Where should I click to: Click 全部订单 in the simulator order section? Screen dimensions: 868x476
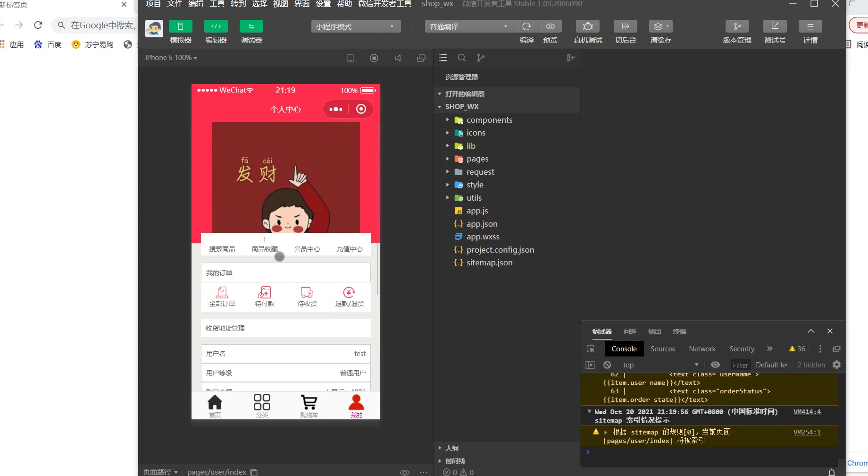[222, 297]
